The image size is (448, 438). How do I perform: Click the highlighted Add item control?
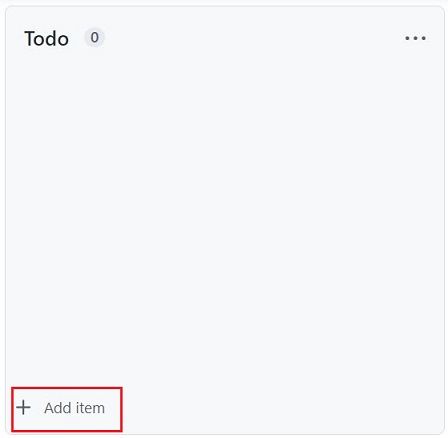pyautogui.click(x=67, y=409)
